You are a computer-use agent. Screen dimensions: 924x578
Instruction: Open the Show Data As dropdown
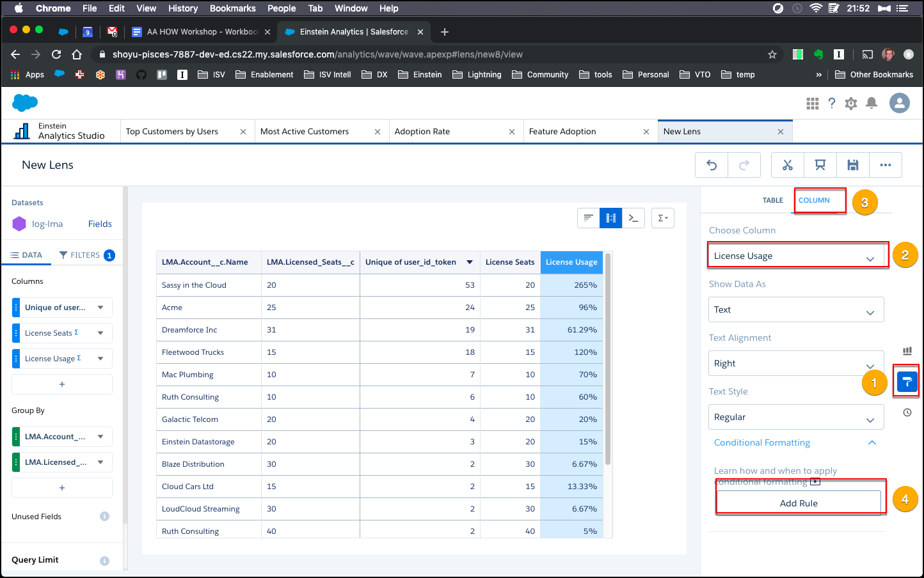coord(796,309)
